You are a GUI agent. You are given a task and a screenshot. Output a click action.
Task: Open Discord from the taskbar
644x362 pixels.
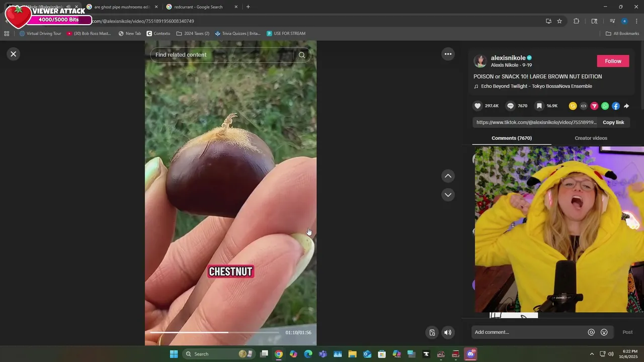(x=471, y=354)
